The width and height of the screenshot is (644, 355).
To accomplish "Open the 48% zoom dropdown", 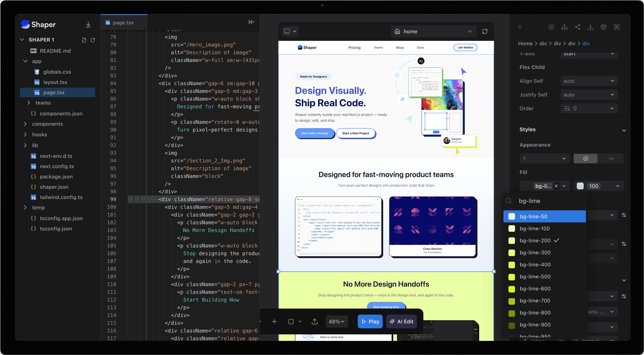I will click(336, 321).
